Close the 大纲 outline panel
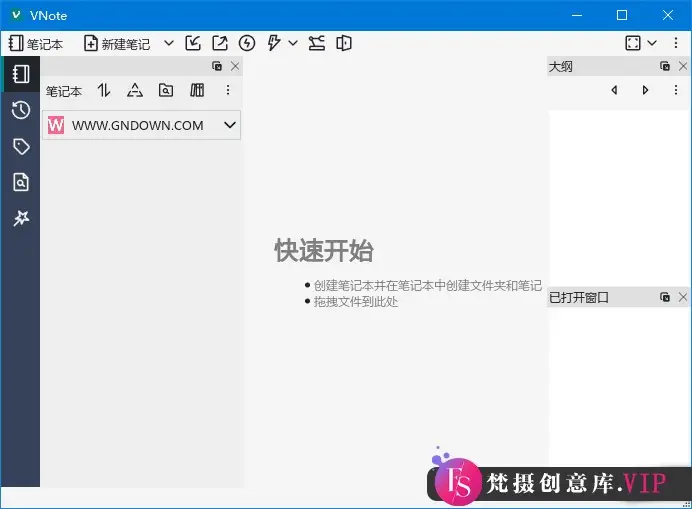The image size is (692, 509). pyautogui.click(x=683, y=66)
